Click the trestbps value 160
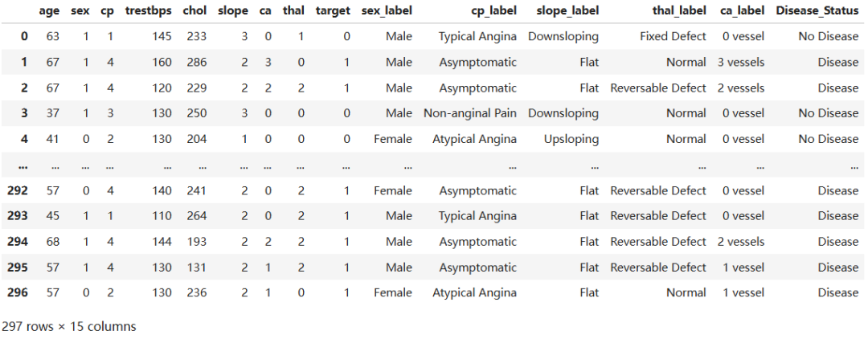The image size is (868, 343). (162, 62)
